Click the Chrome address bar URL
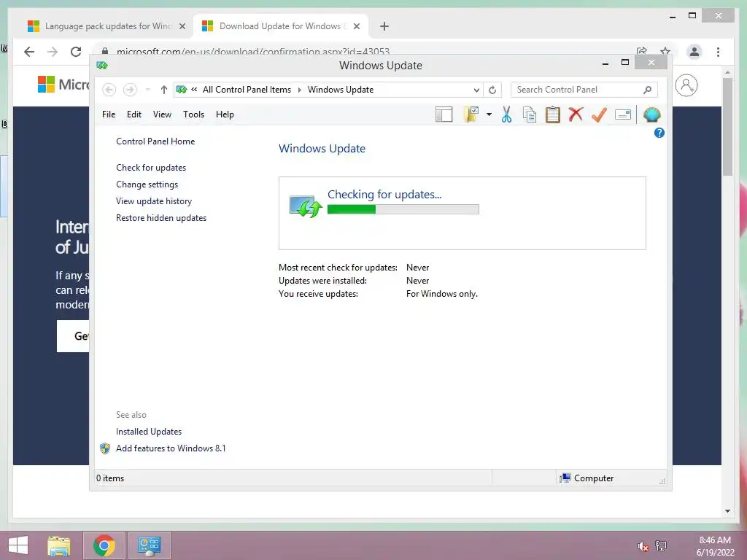The height and width of the screenshot is (560, 747). pyautogui.click(x=253, y=52)
